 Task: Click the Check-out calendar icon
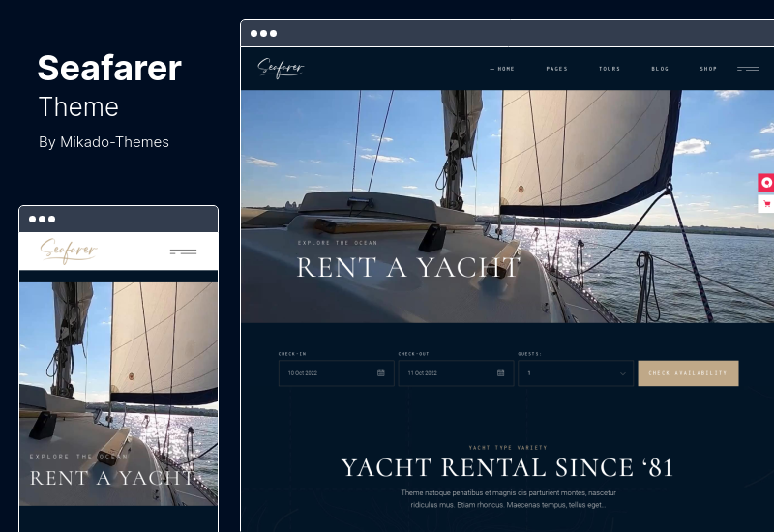pyautogui.click(x=500, y=373)
